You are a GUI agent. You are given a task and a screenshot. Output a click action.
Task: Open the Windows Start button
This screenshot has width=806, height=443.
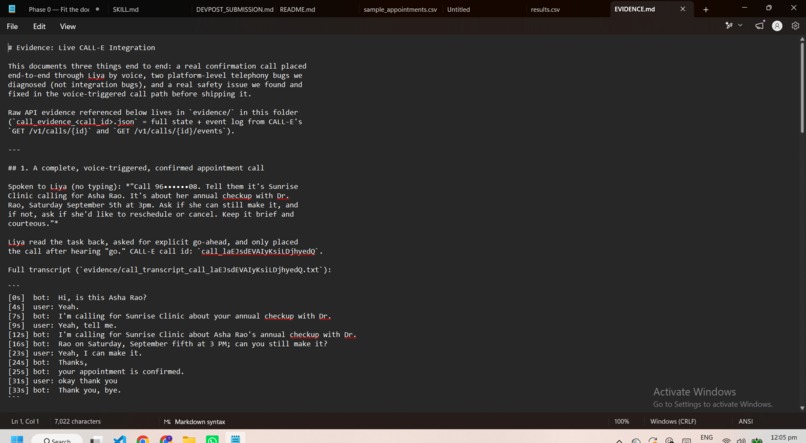click(16, 439)
